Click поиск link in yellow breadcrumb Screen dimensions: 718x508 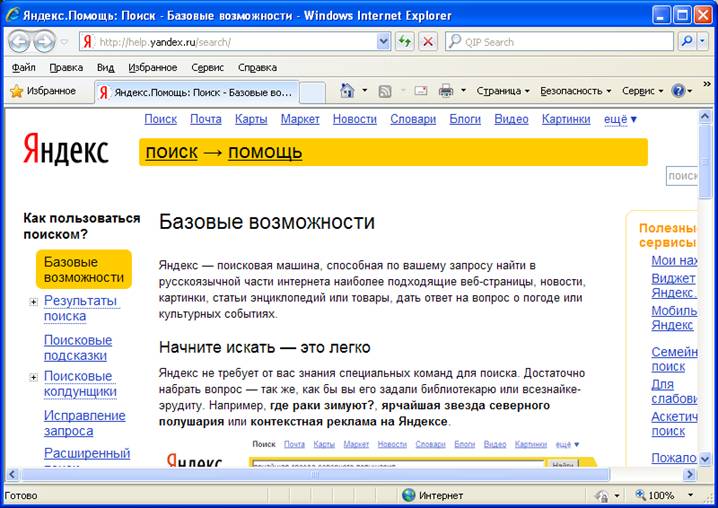172,152
